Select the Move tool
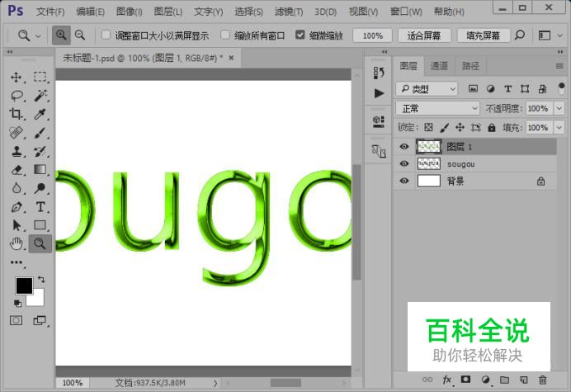571x392 pixels. pyautogui.click(x=16, y=78)
